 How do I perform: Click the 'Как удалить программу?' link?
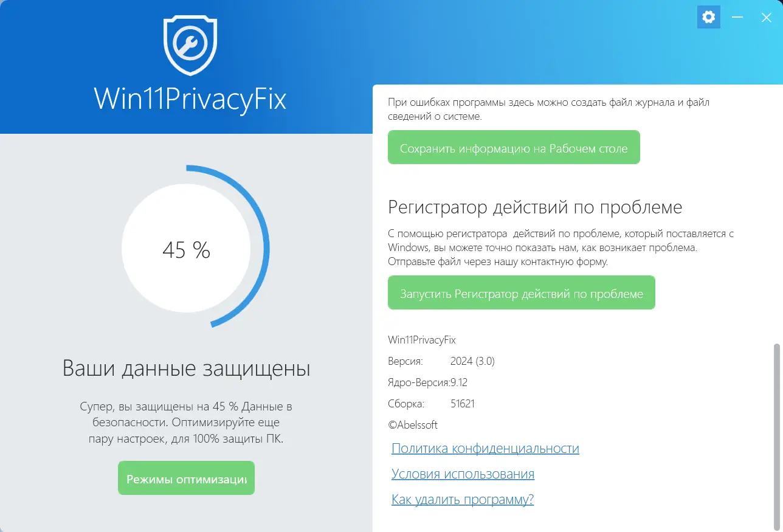tap(463, 500)
